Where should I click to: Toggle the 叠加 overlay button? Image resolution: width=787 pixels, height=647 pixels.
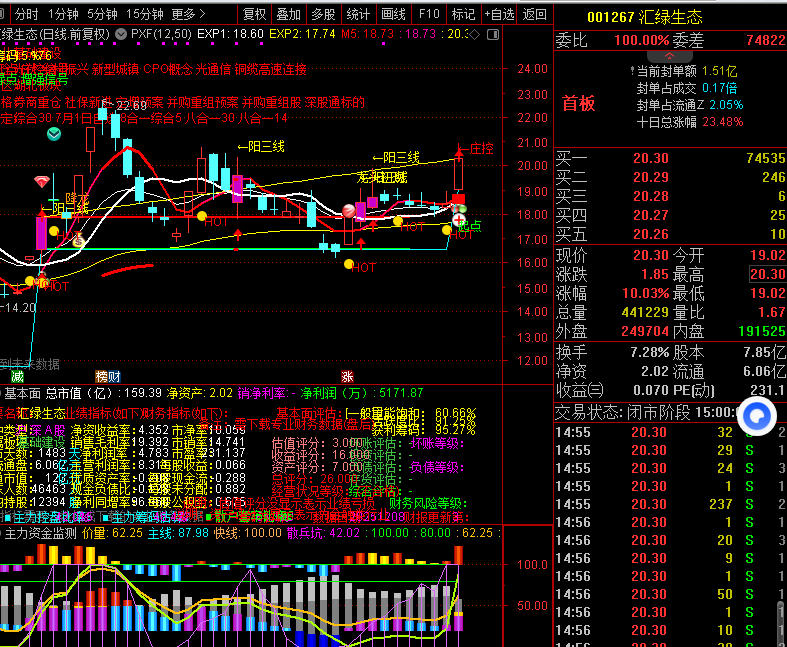click(x=288, y=14)
